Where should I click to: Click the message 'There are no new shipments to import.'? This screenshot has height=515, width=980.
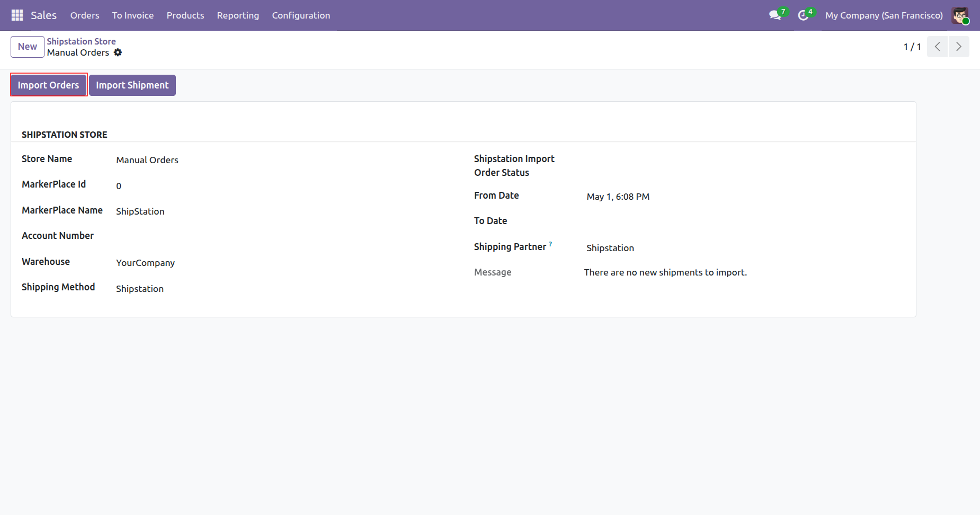(x=665, y=272)
